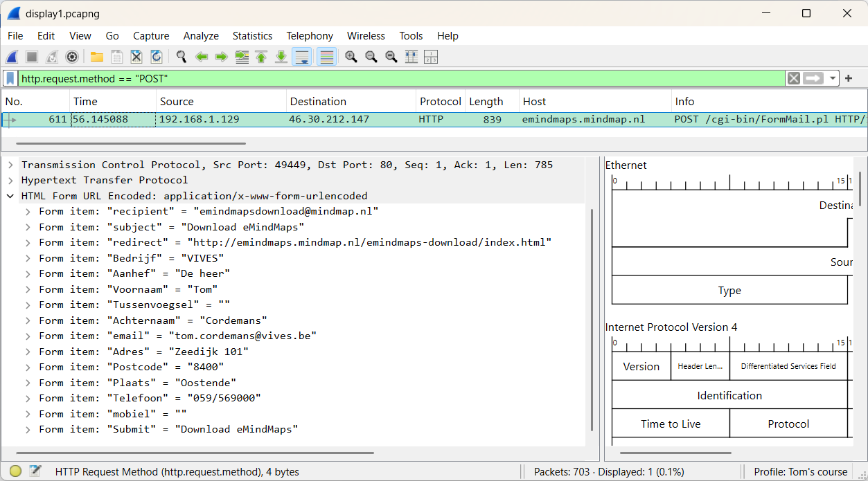
Task: Sort by the Destination column header
Action: (351, 101)
